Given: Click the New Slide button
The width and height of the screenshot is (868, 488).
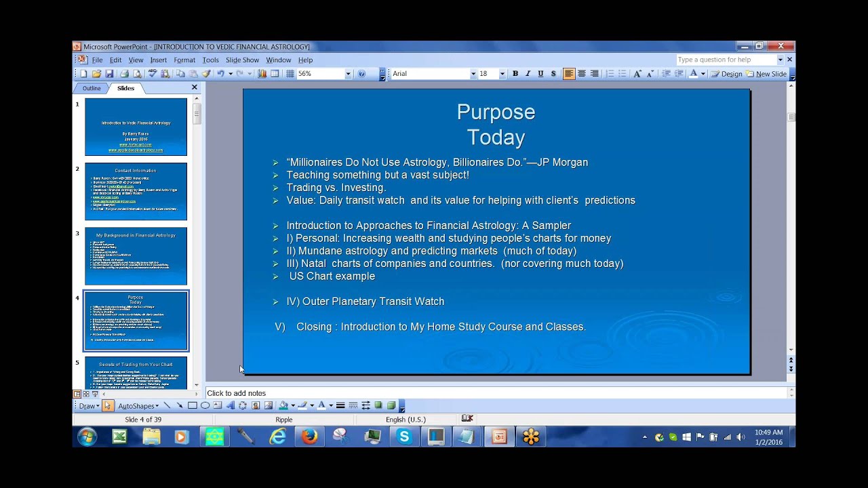Looking at the screenshot, I should 766,74.
